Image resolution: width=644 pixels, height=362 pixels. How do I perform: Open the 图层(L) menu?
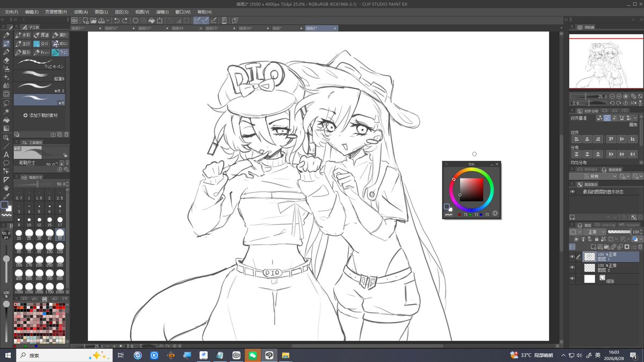coord(101,11)
